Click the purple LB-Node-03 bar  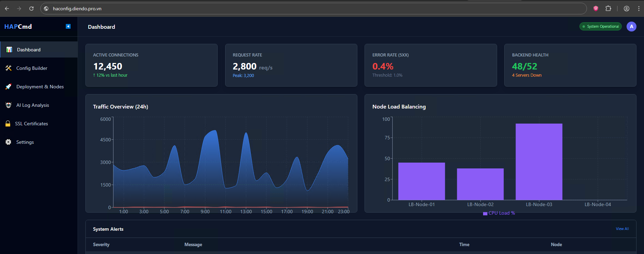pyautogui.click(x=539, y=162)
